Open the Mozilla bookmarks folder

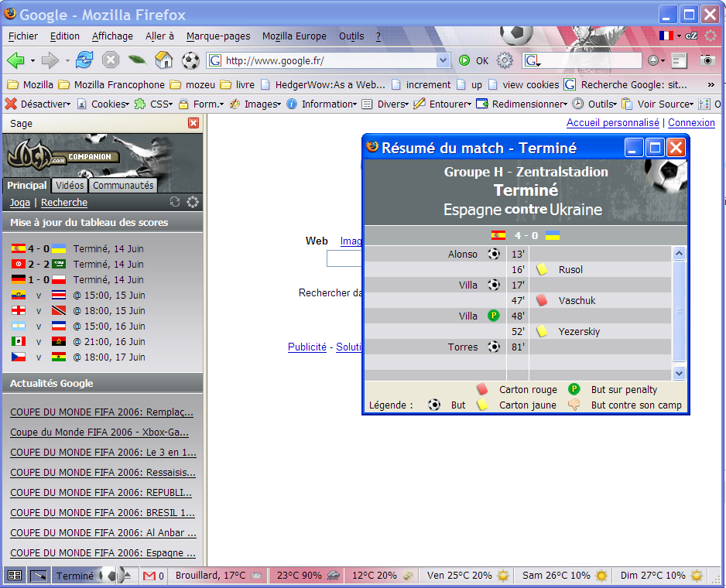[x=30, y=85]
